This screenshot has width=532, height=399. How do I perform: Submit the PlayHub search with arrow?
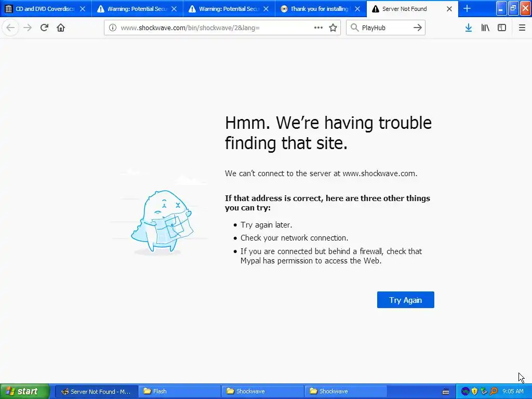pyautogui.click(x=418, y=28)
